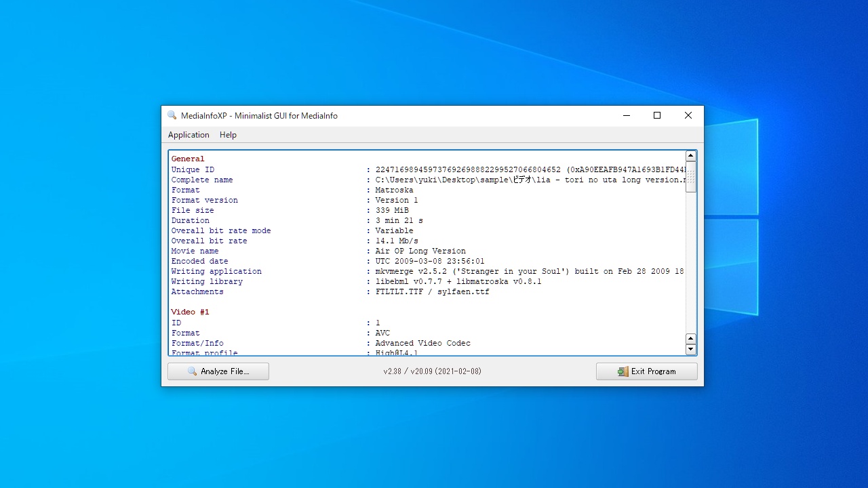The image size is (868, 488).
Task: Click the Analyze File... button
Action: [218, 371]
